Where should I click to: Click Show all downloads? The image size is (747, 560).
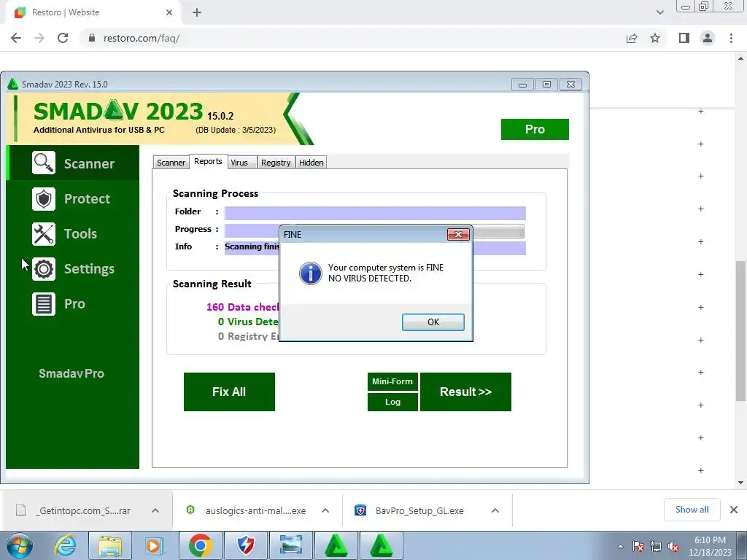pos(692,510)
